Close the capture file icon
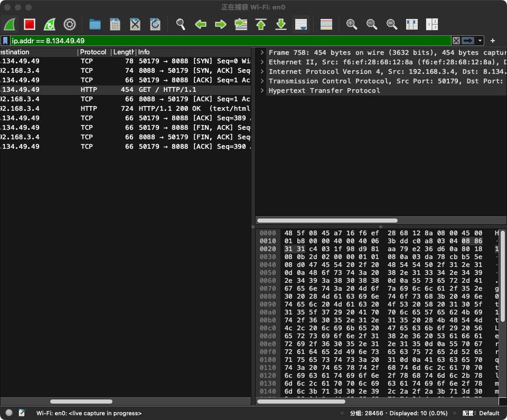The image size is (507, 420). [x=135, y=24]
